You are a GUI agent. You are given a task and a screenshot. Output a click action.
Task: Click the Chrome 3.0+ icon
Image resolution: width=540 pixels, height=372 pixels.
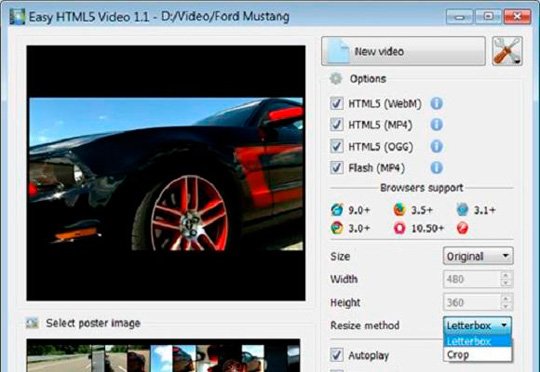(x=336, y=228)
